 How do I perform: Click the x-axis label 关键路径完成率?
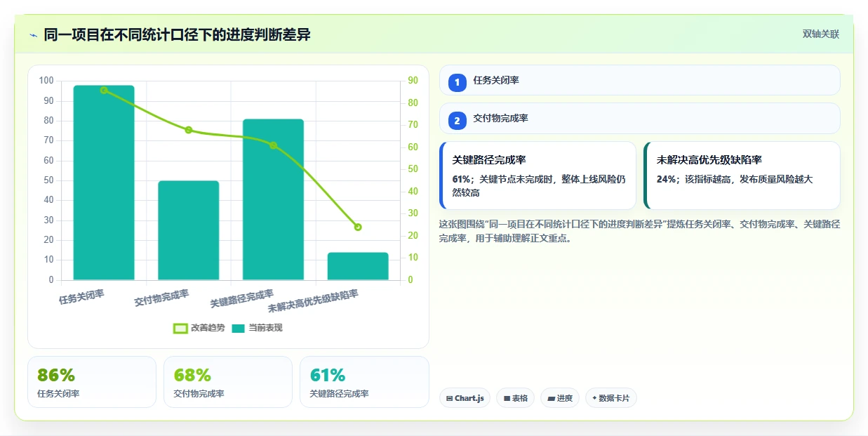242,299
